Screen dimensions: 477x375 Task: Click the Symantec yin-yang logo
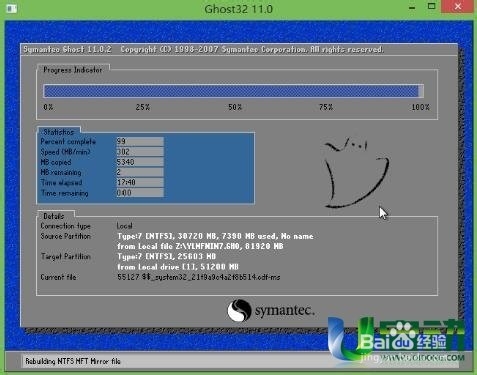239,310
